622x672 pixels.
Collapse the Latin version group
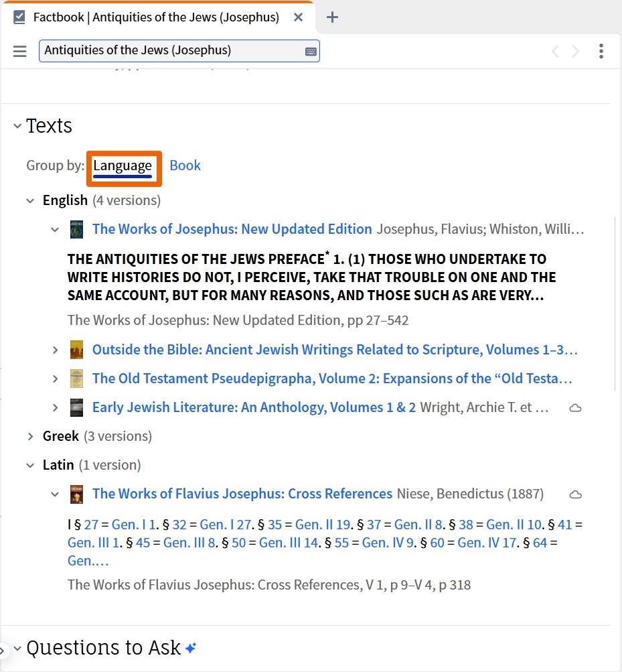pyautogui.click(x=30, y=466)
